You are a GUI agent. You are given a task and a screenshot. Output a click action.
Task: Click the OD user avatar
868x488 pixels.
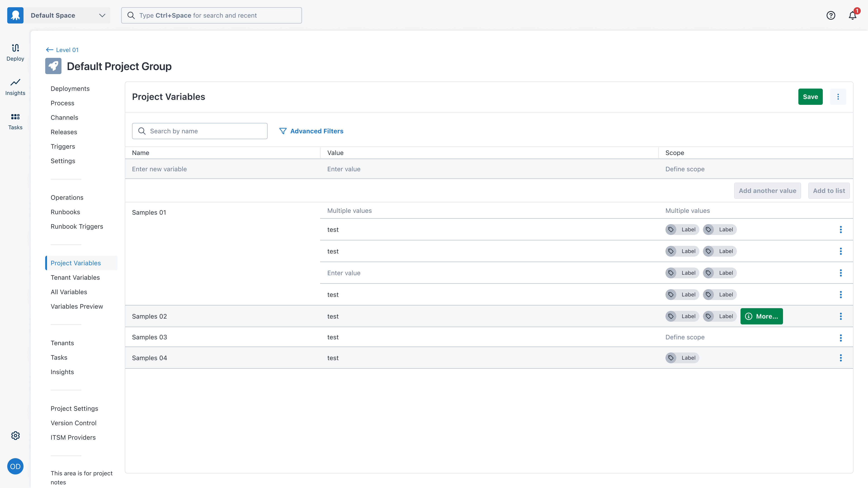coord(15,467)
